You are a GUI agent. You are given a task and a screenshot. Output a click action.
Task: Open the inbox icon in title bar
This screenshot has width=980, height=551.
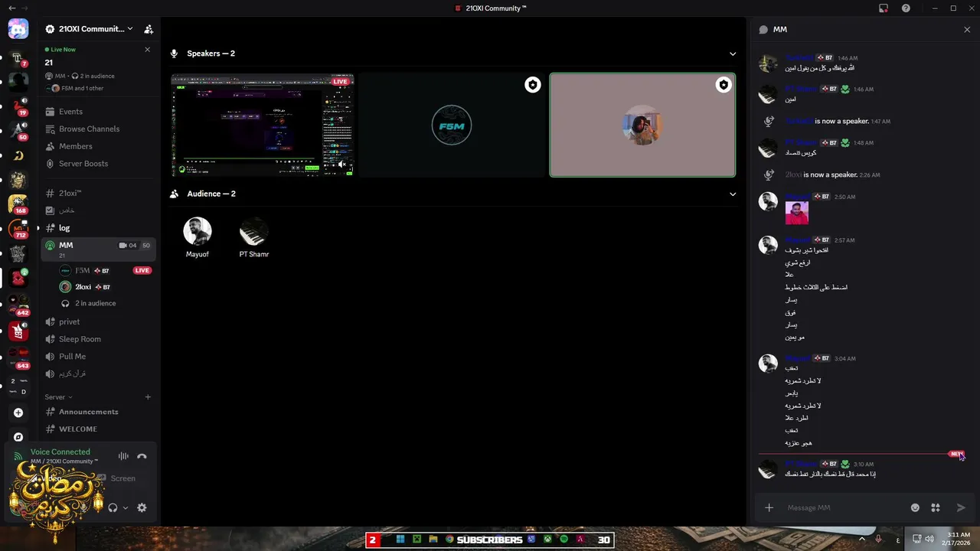[x=884, y=8]
